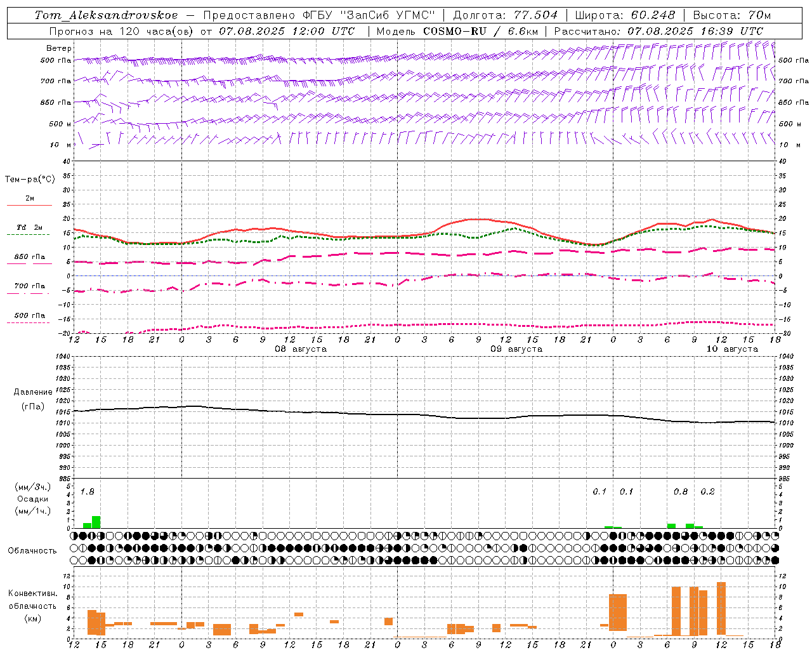Click the 'Td 2м' dew point legend entry
This screenshot has width=812, height=650.
coord(30,227)
